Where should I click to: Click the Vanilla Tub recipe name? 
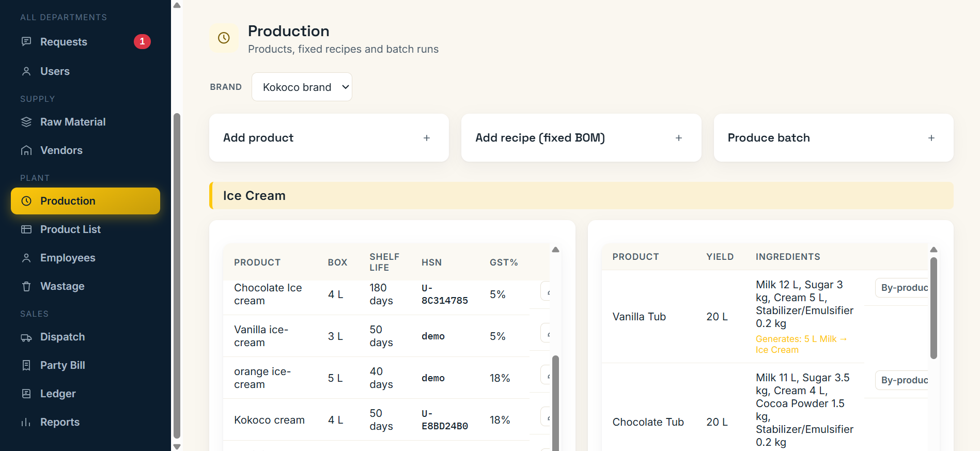pyautogui.click(x=639, y=317)
